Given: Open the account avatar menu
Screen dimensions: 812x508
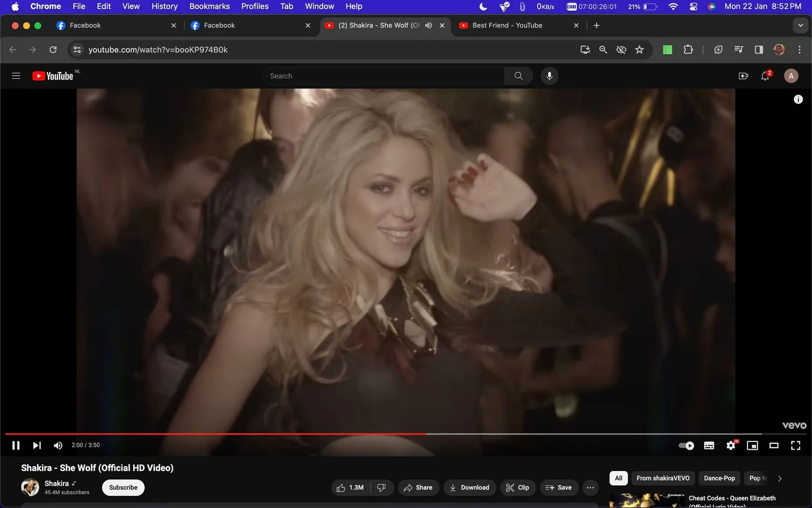Looking at the screenshot, I should click(791, 76).
